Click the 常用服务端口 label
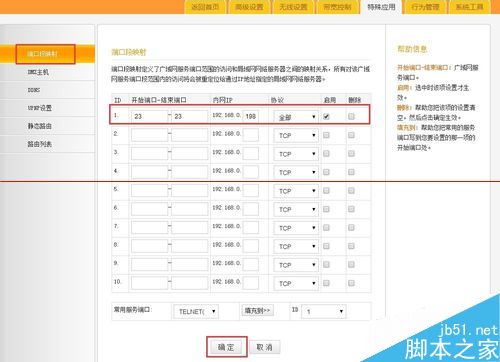Viewport: 500px width, 362px height. (133, 310)
